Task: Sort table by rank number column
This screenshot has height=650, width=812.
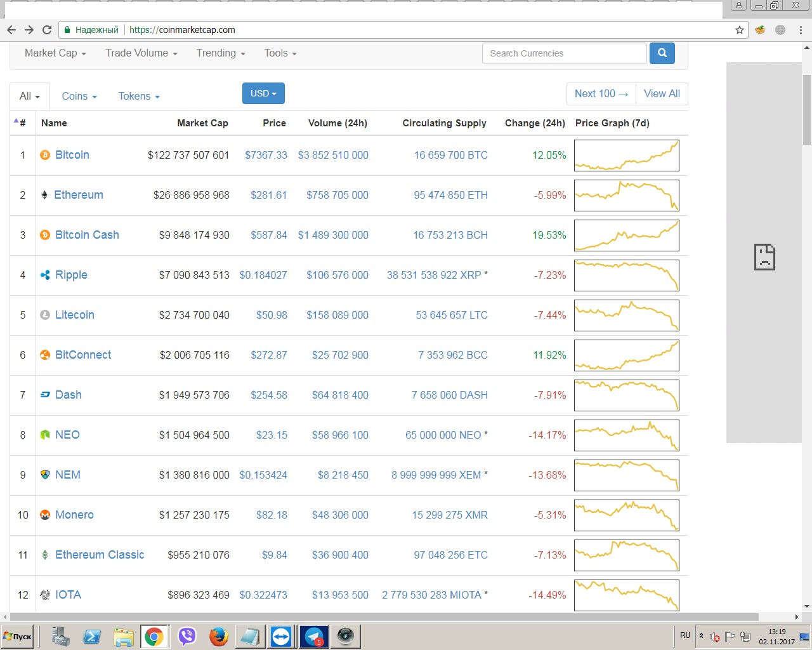Action: tap(22, 123)
